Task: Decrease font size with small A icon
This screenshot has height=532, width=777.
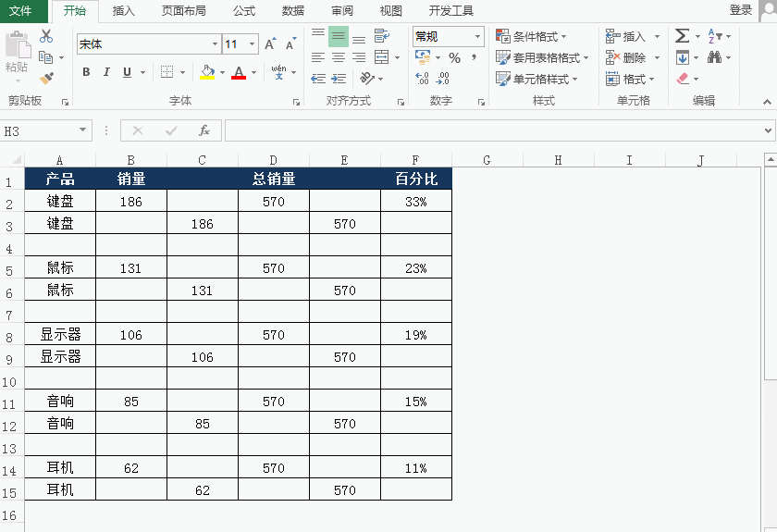Action: point(290,44)
